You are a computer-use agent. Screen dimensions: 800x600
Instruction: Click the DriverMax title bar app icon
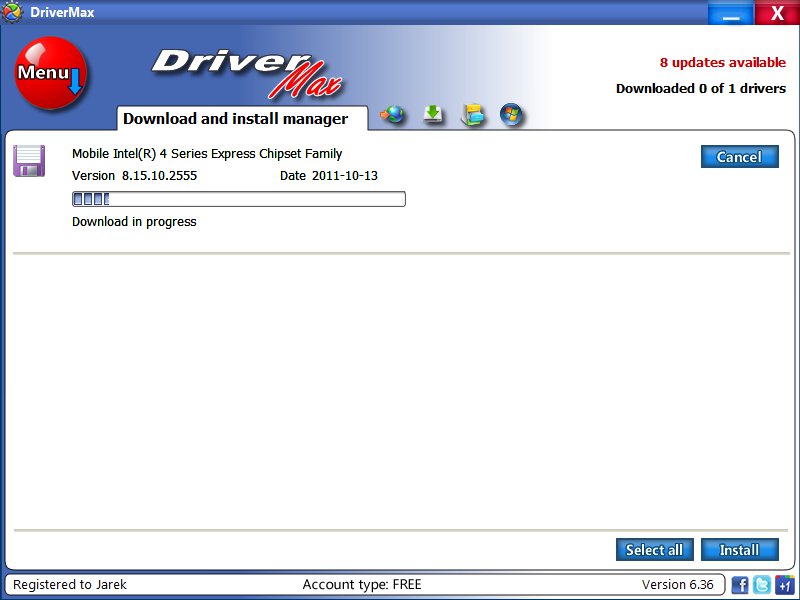[x=12, y=12]
